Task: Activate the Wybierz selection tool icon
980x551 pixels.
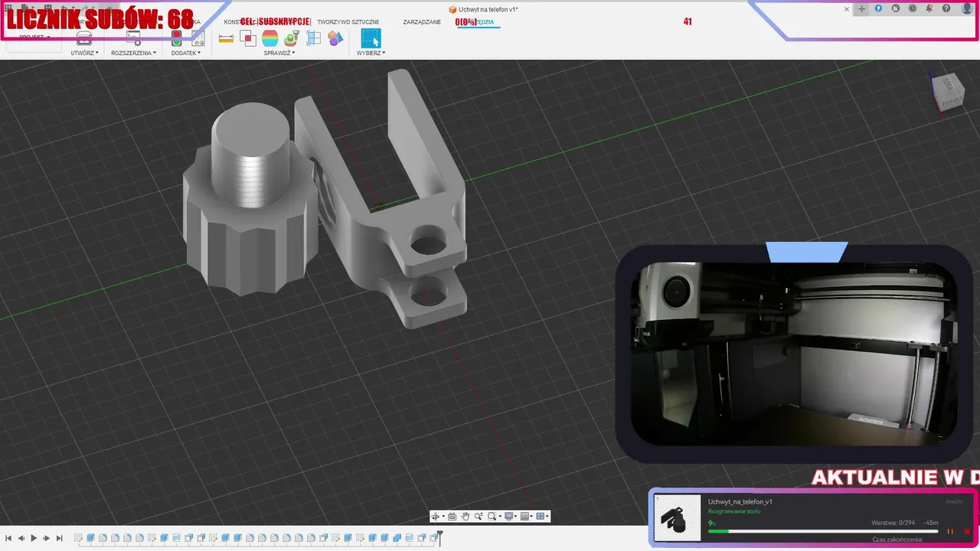Action: pos(371,38)
